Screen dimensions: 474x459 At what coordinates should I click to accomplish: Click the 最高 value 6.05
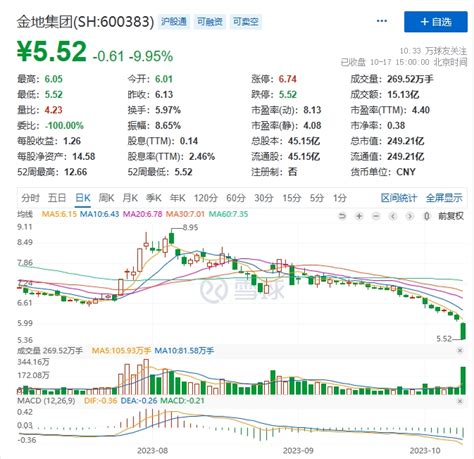coord(54,79)
